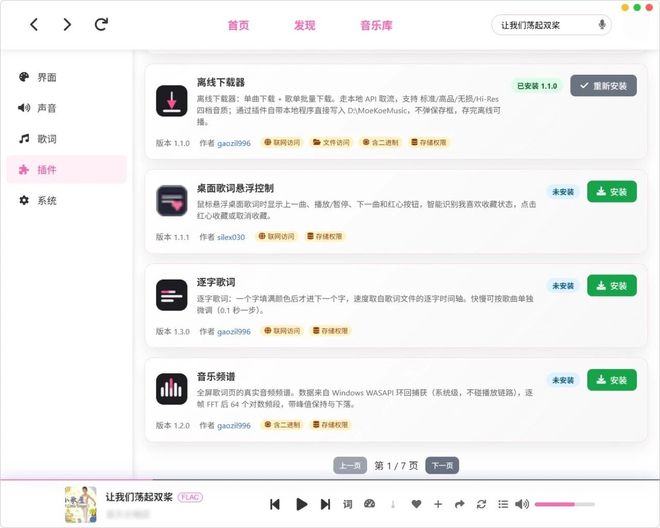
Task: Select 声音 in the settings sidebar
Action: pyautogui.click(x=67, y=108)
